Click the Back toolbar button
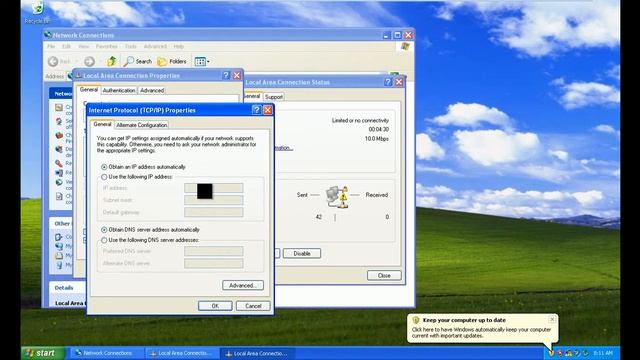 [60, 61]
